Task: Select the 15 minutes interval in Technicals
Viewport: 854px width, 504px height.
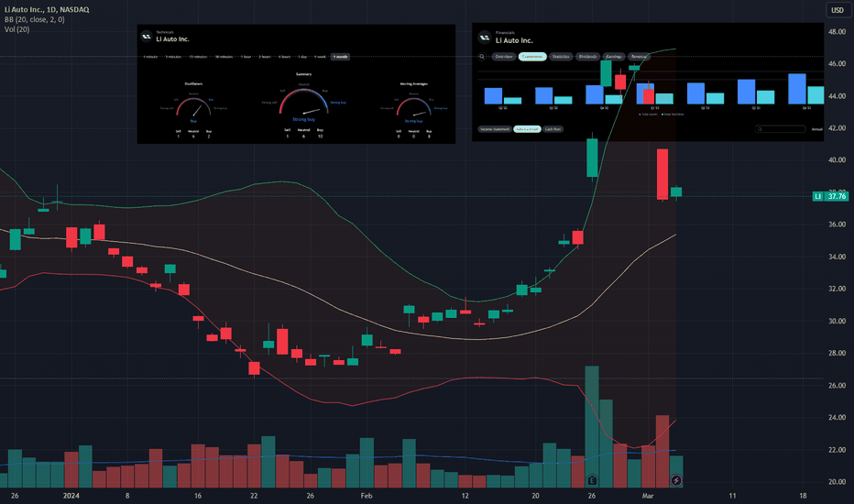Action: 198,57
